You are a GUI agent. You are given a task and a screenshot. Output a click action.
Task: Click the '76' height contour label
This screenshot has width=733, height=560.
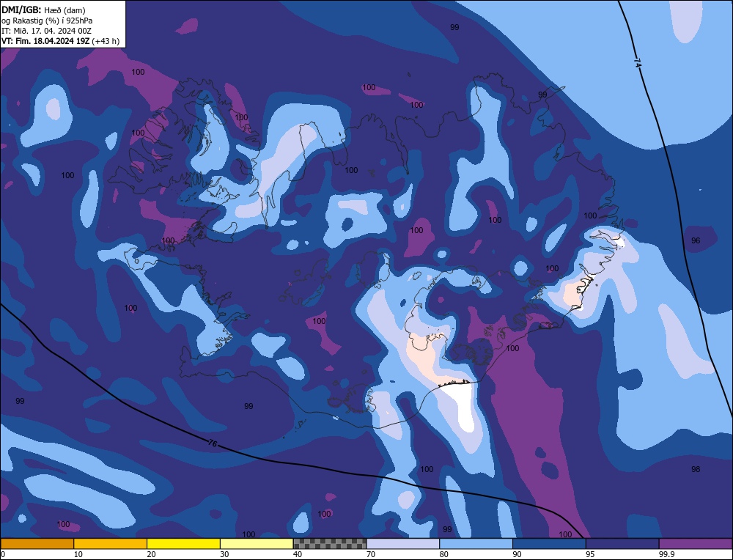[213, 443]
